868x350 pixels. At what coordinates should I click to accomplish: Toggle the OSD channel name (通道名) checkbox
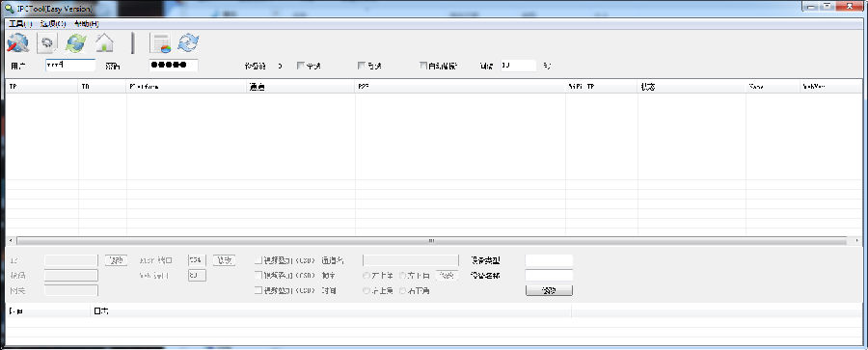pos(258,260)
